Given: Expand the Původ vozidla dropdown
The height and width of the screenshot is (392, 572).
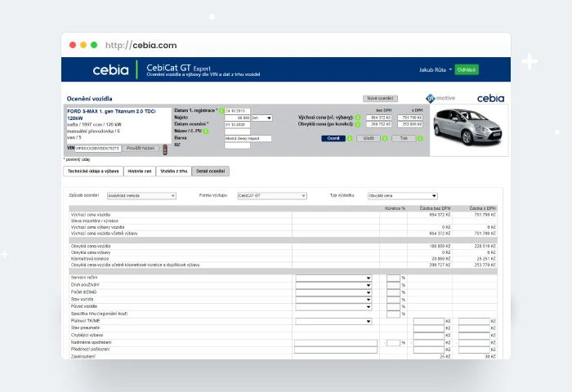Looking at the screenshot, I should click(x=333, y=307).
